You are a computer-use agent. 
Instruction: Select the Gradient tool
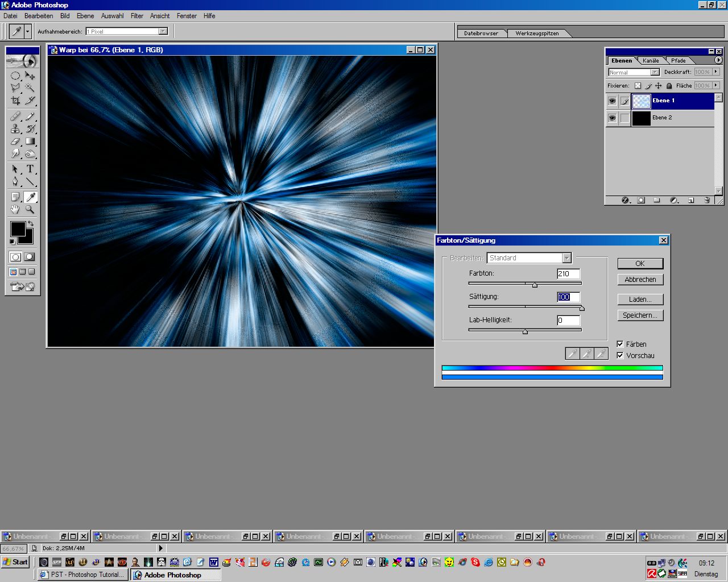[x=30, y=142]
